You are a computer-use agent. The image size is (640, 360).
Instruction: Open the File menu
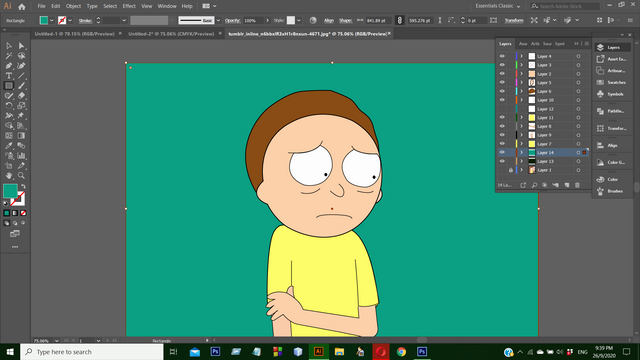[41, 6]
